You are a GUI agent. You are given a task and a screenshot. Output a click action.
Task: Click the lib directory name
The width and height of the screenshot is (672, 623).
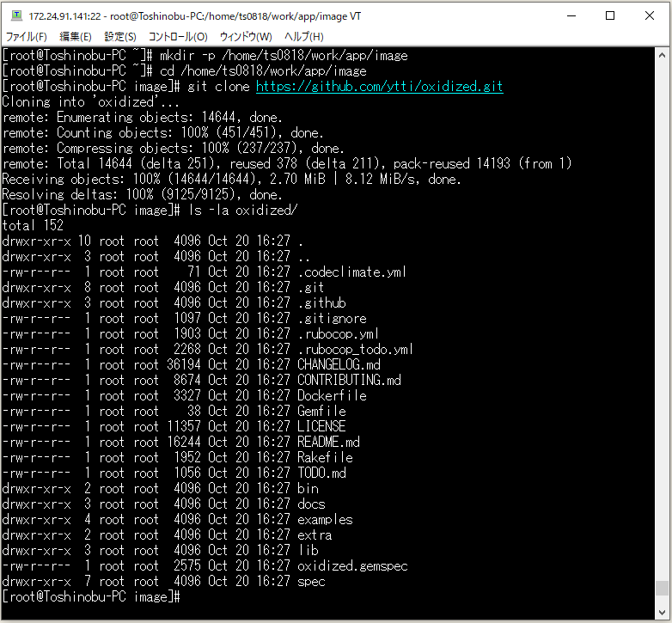click(x=309, y=550)
